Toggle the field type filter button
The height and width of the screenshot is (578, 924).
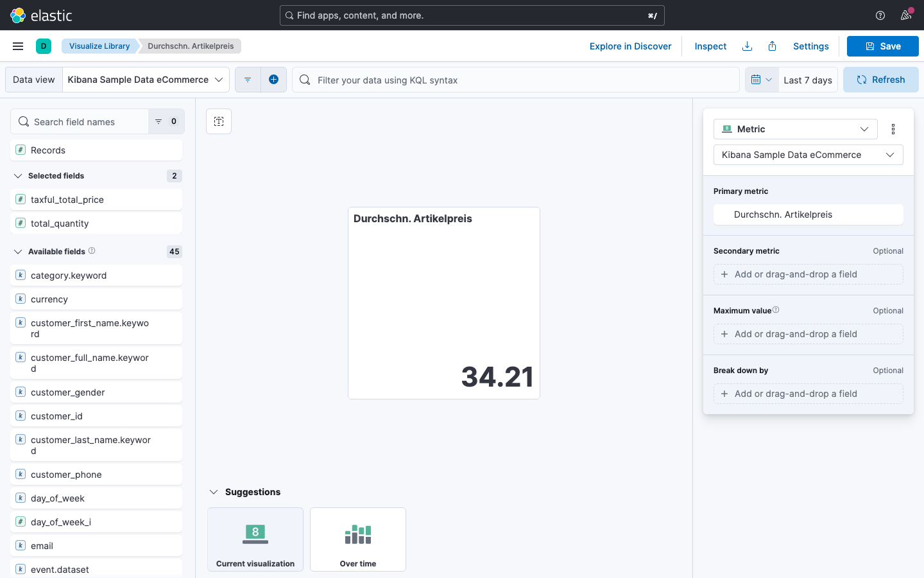(x=166, y=121)
